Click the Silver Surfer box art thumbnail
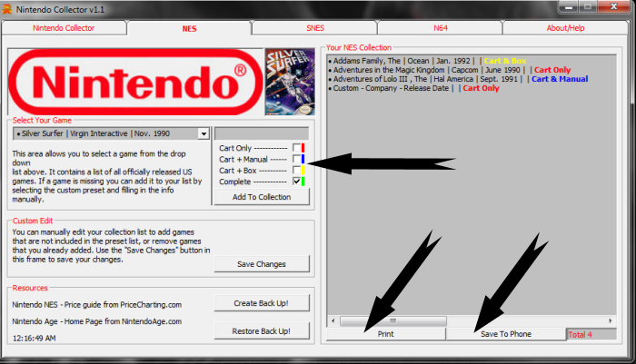 coord(290,82)
